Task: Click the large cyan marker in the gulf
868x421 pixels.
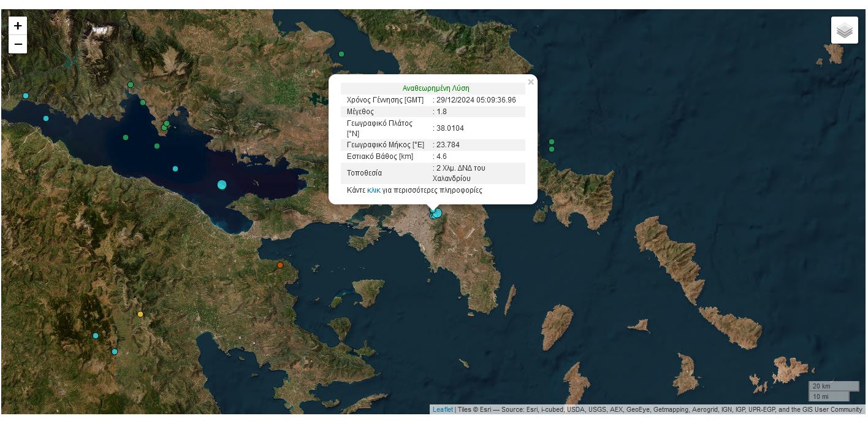Action: [x=222, y=185]
